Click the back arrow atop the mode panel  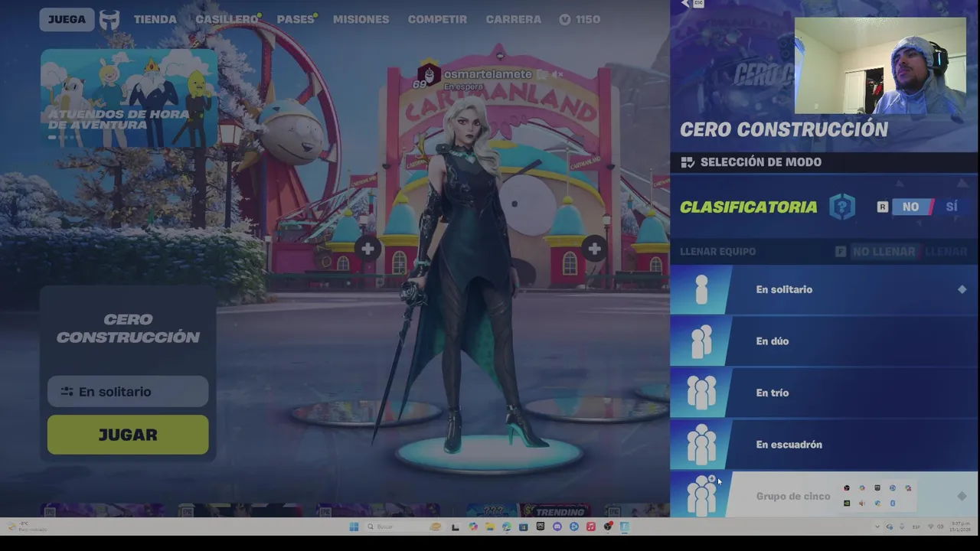687,4
